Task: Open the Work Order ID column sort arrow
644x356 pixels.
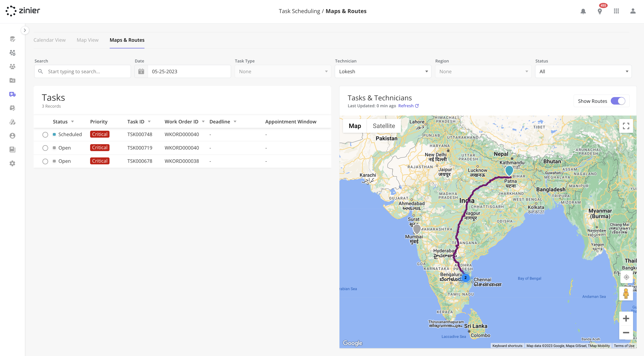Action: tap(203, 122)
